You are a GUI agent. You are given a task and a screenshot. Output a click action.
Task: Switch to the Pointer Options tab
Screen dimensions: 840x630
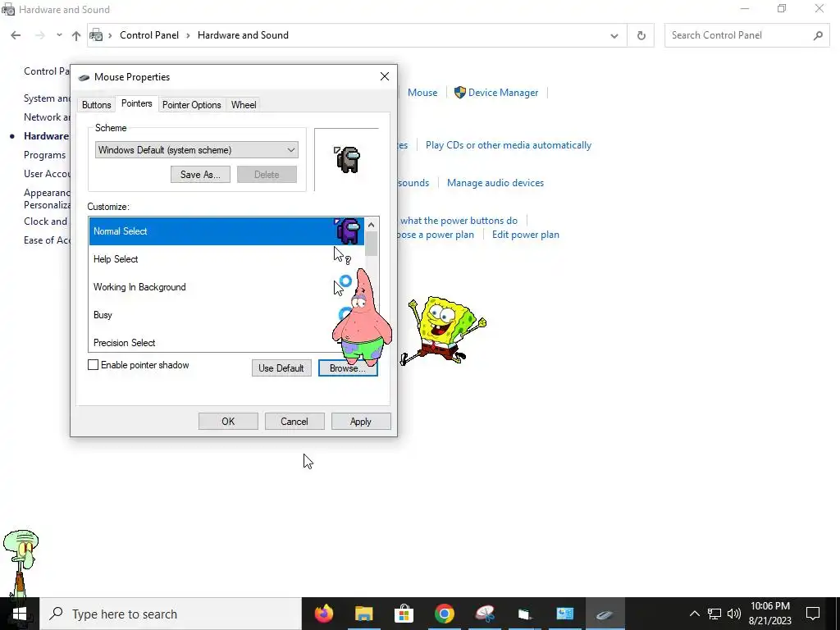click(191, 105)
